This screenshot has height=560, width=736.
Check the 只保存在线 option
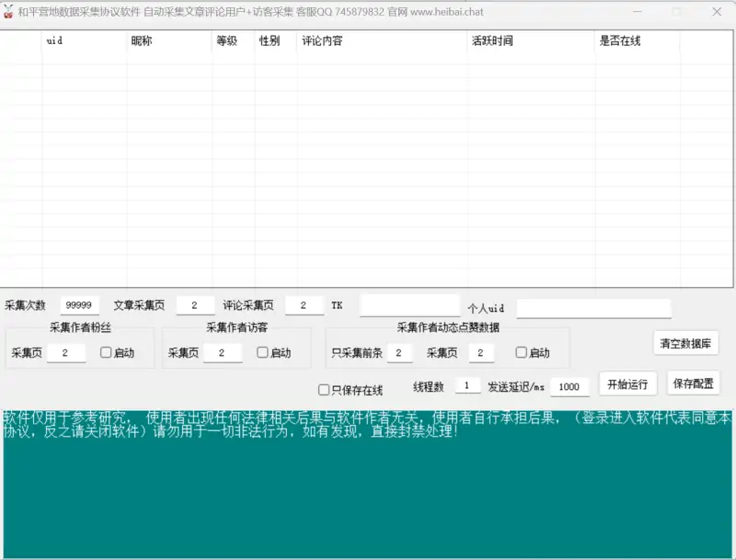[x=326, y=389]
